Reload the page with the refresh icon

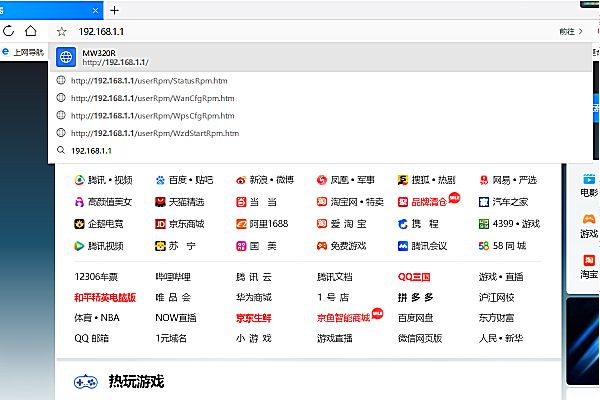[8, 31]
